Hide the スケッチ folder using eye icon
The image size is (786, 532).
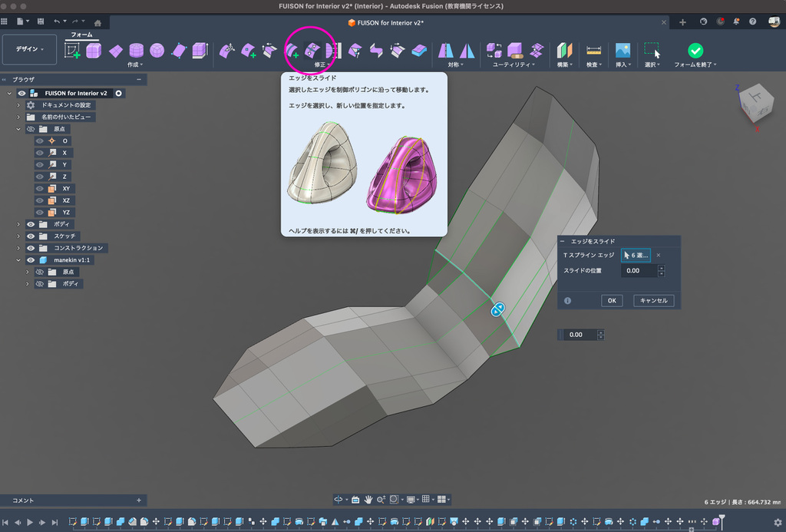31,236
